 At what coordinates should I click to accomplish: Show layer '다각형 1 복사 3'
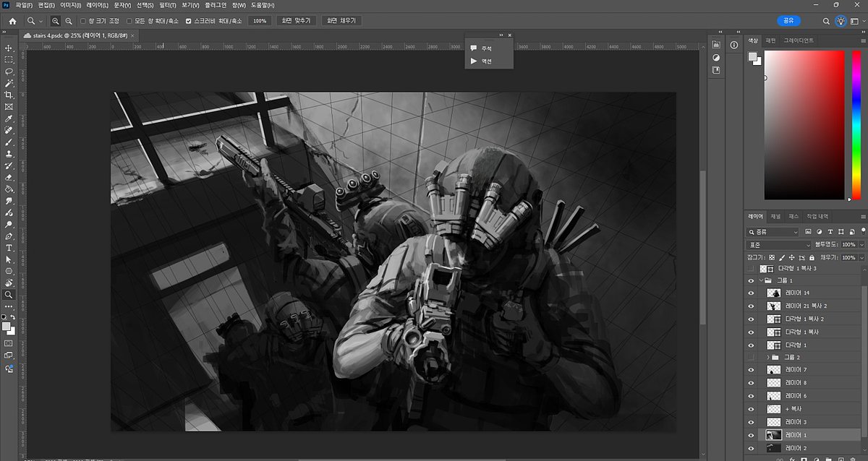751,268
